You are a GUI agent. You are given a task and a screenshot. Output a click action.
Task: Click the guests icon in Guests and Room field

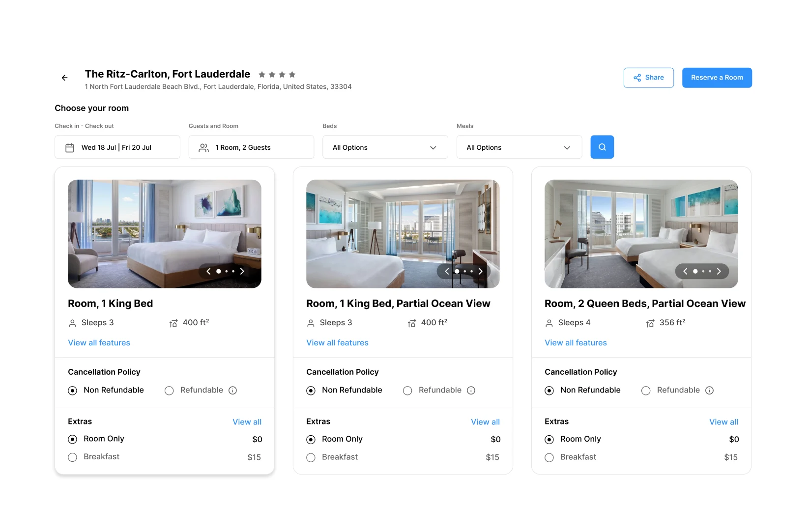pyautogui.click(x=203, y=147)
